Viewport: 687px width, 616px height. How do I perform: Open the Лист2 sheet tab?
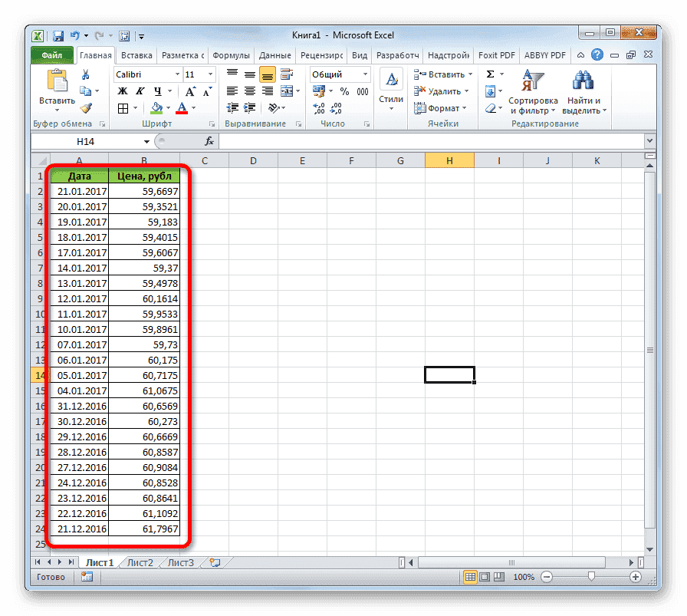click(x=140, y=562)
